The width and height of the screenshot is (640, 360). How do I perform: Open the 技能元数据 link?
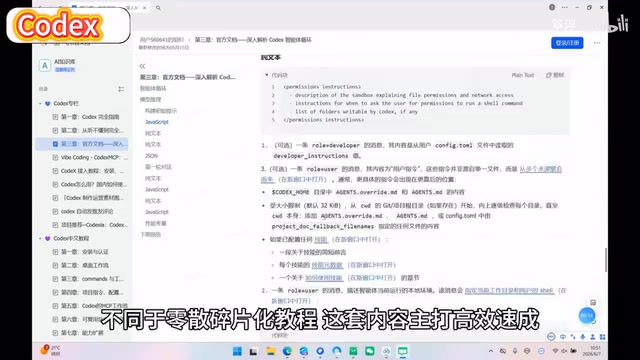[x=327, y=265]
